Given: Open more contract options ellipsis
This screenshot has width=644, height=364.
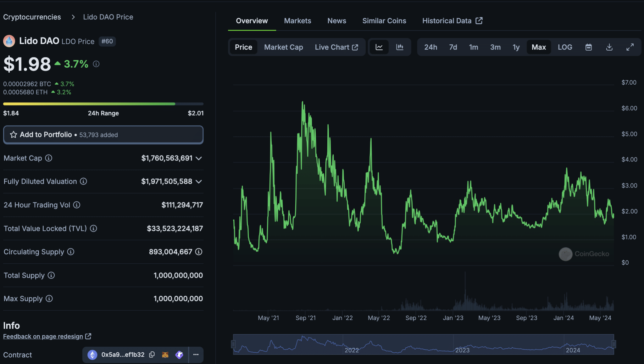Looking at the screenshot, I should click(x=196, y=355).
